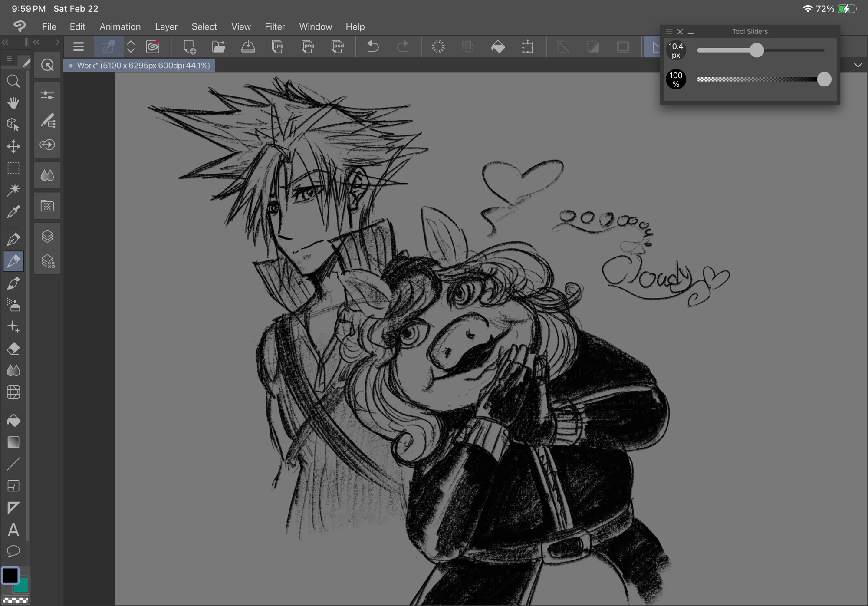Export as PNG from command bar
The height and width of the screenshot is (606, 868).
[308, 46]
